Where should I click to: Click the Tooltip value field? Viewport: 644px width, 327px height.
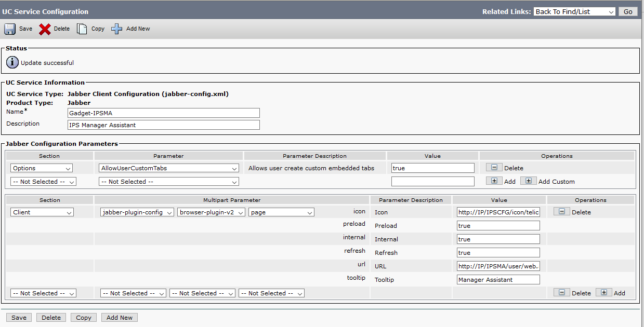tap(498, 280)
